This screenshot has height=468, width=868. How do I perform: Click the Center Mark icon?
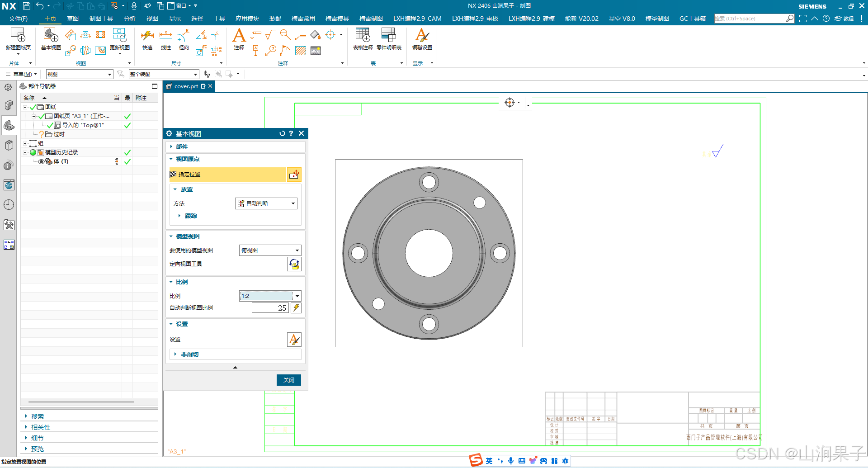[330, 35]
